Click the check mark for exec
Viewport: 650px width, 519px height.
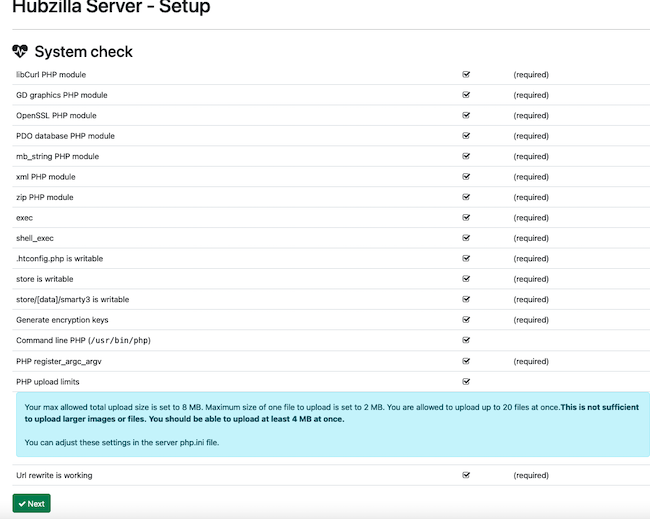[466, 218]
